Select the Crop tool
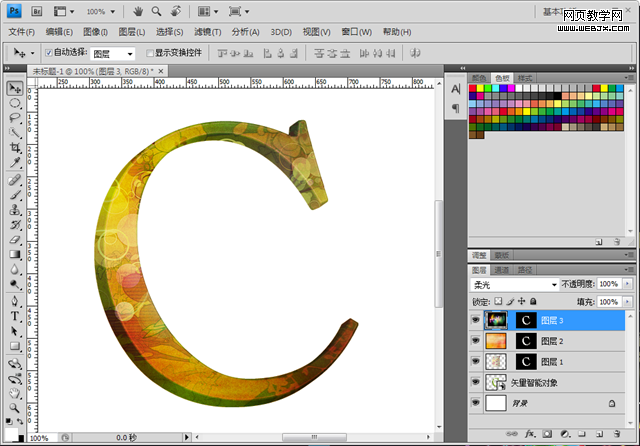 click(x=15, y=148)
